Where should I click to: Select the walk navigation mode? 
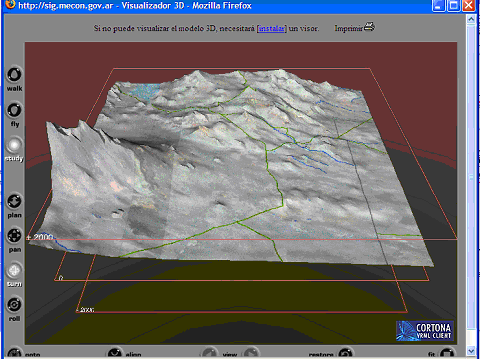click(14, 74)
